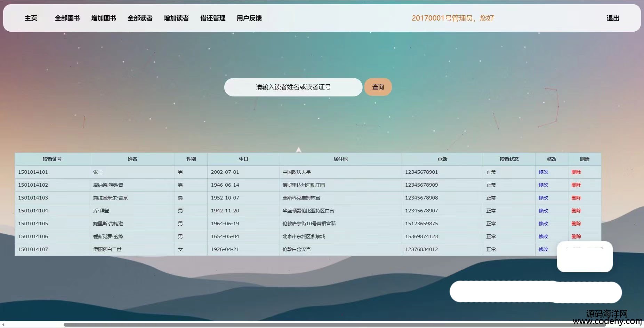
Task: Delete reader 1501014101 via 删除
Action: pos(576,172)
